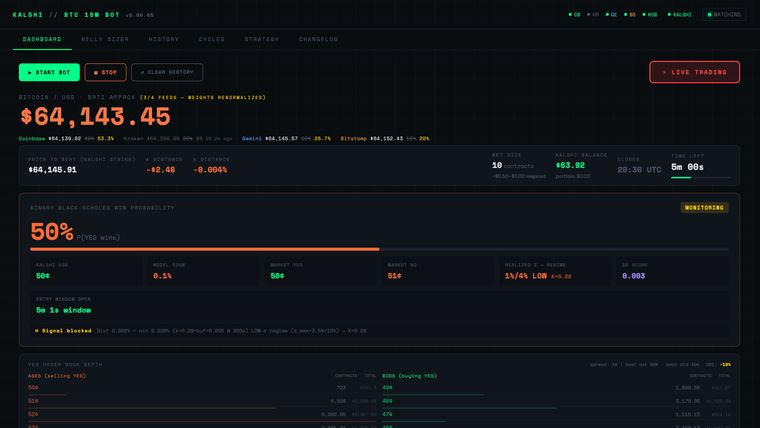760x428 pixels.
Task: Click the 48¢ bid row
Action: point(556,401)
